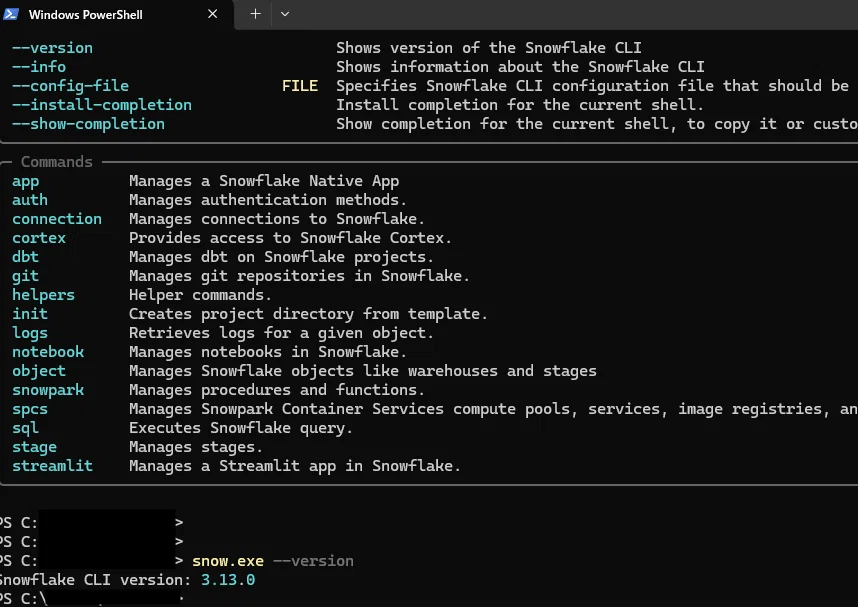Click the --info option text
This screenshot has width=858, height=607.
[39, 67]
